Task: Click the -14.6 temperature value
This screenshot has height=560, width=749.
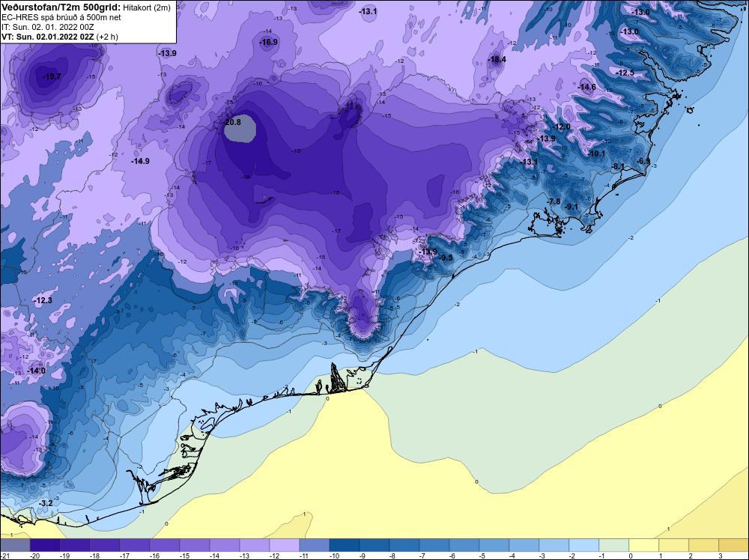Action: click(586, 87)
